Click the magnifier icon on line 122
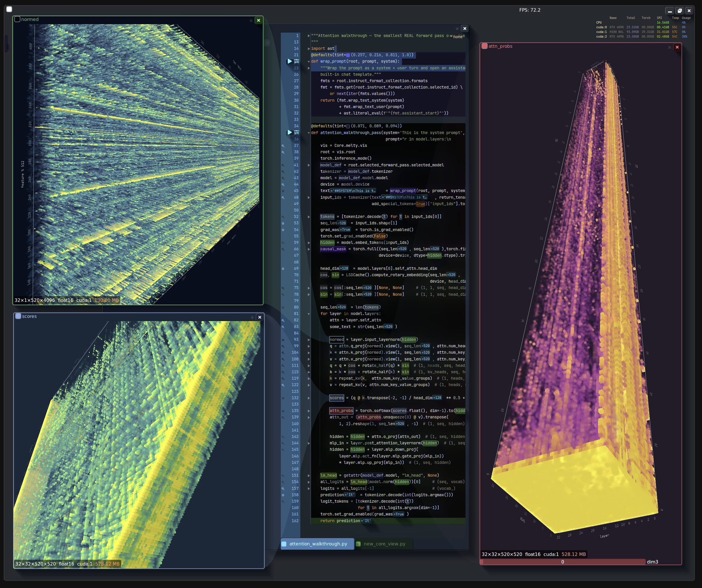This screenshot has width=702, height=588. pos(283,385)
